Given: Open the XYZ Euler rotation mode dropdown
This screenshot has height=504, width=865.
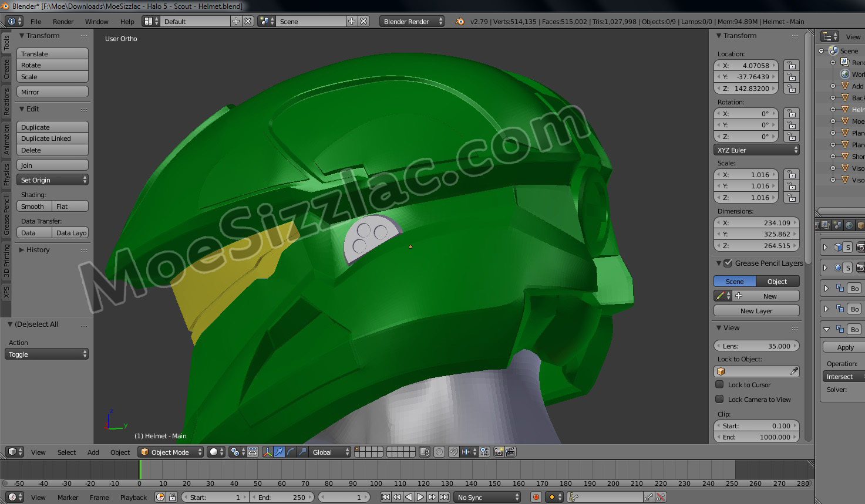Looking at the screenshot, I should coord(756,150).
